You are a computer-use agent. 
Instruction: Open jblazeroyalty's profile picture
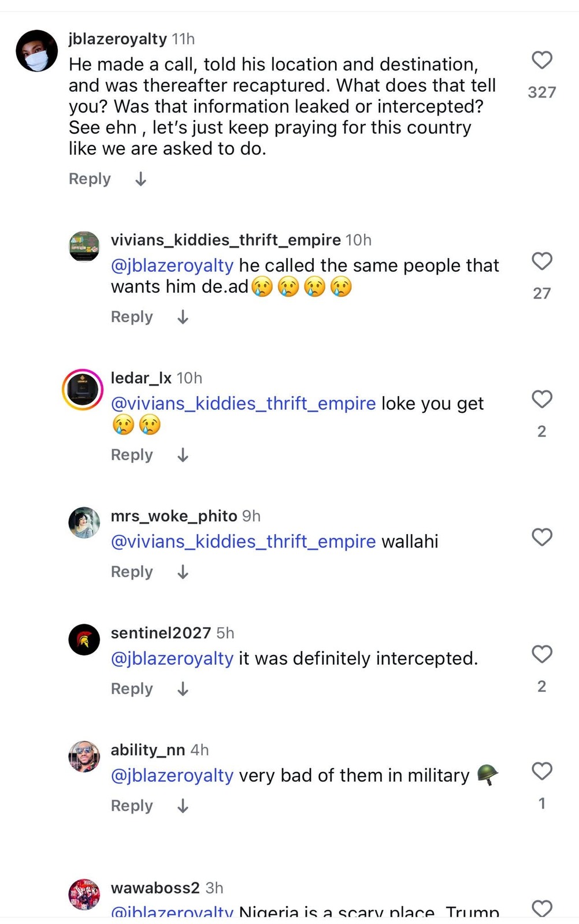point(37,51)
